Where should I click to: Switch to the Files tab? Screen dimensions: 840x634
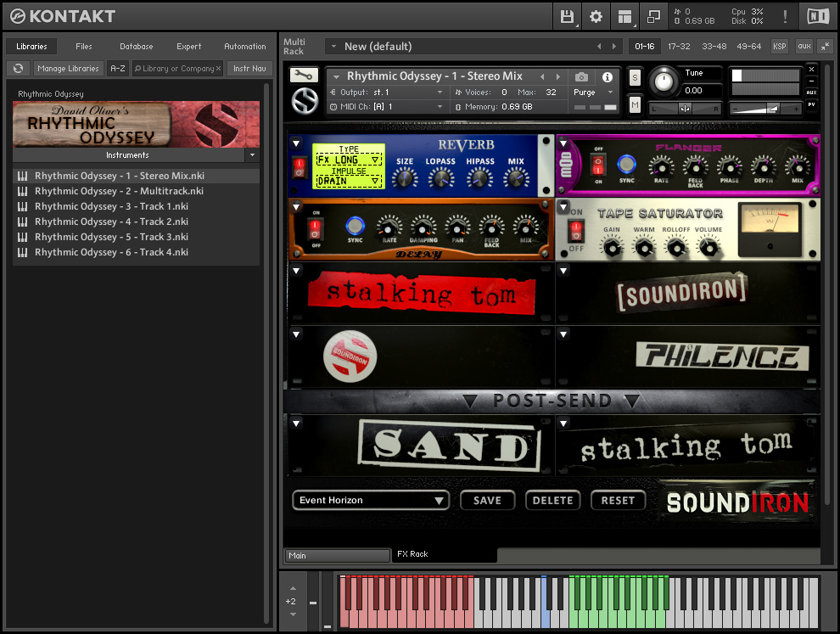[84, 47]
